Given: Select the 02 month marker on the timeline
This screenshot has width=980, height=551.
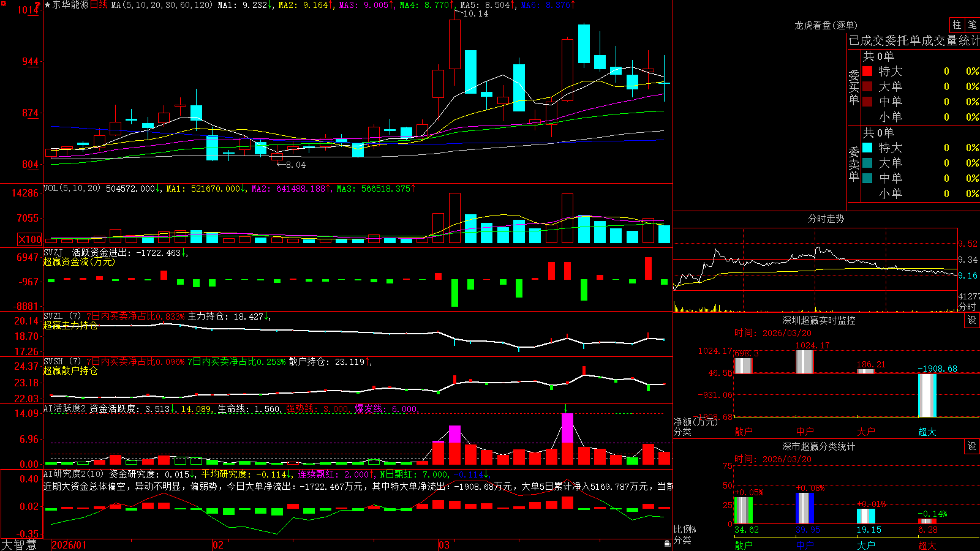Looking at the screenshot, I should pos(218,545).
